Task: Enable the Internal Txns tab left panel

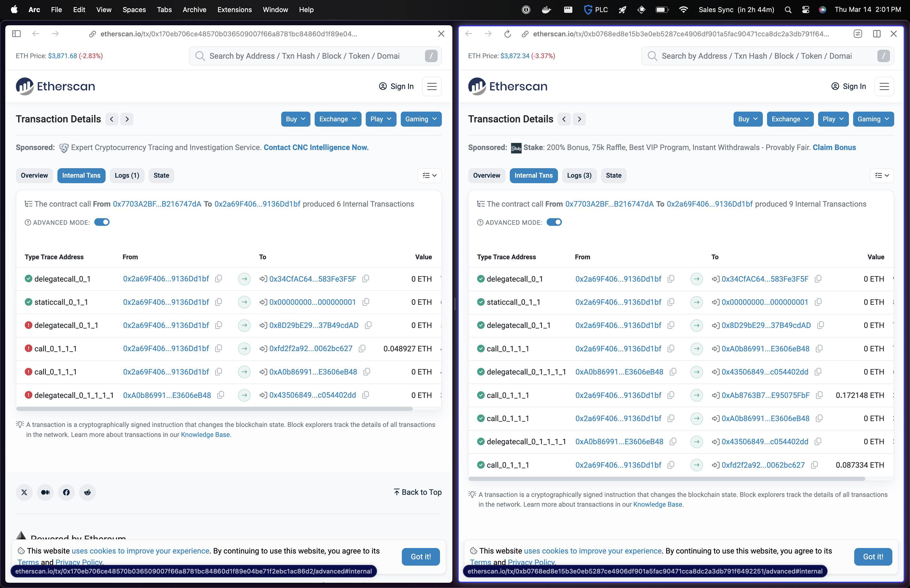Action: (x=80, y=176)
